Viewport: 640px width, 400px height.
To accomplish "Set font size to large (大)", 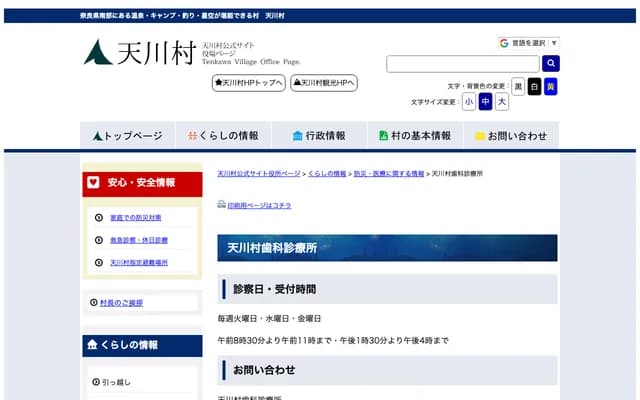I will pyautogui.click(x=502, y=102).
